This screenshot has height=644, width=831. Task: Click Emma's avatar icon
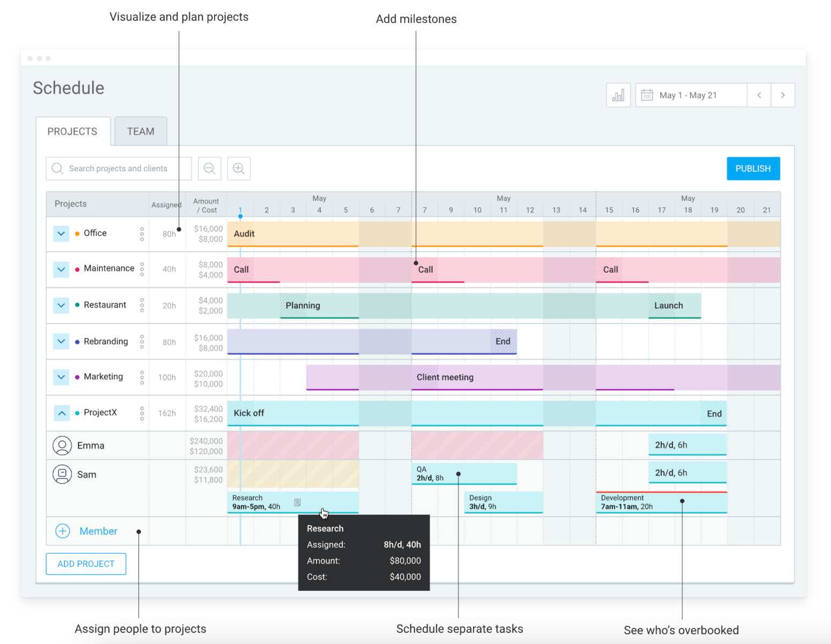point(62,445)
